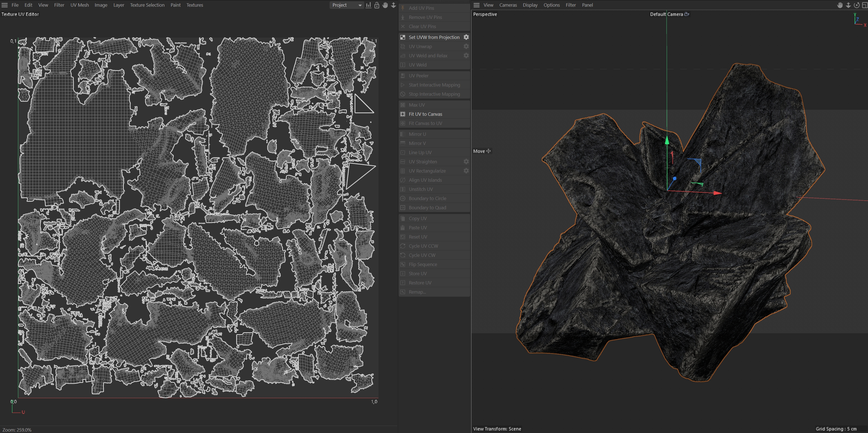Click the blue Z axis handle dot

tap(675, 179)
